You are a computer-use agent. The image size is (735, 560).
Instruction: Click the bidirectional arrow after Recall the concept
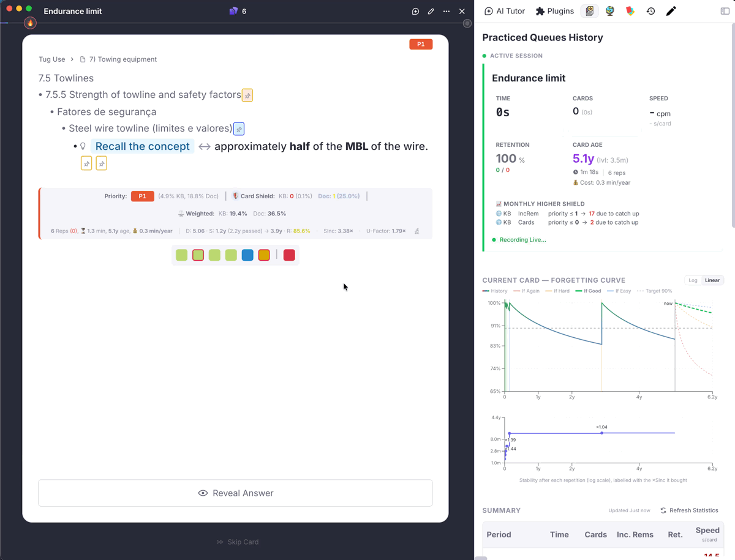[205, 147]
